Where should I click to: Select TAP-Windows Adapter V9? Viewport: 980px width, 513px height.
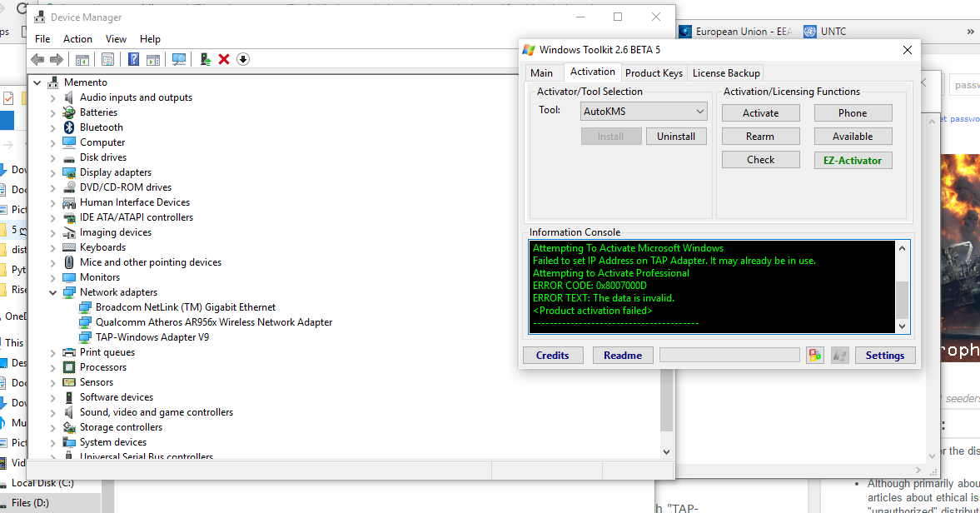coord(152,337)
